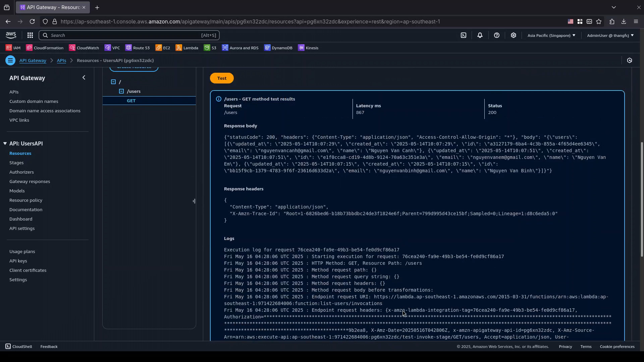Open Client certificates in sidebar

click(x=28, y=270)
